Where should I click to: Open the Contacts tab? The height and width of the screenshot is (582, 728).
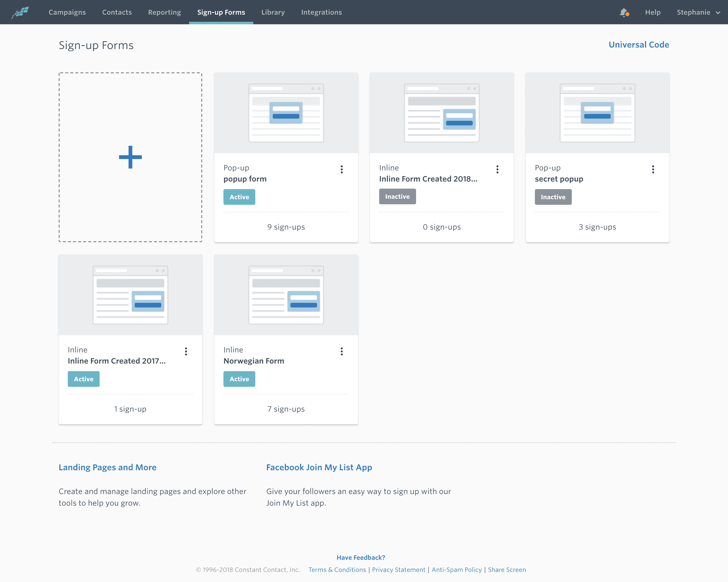click(117, 12)
